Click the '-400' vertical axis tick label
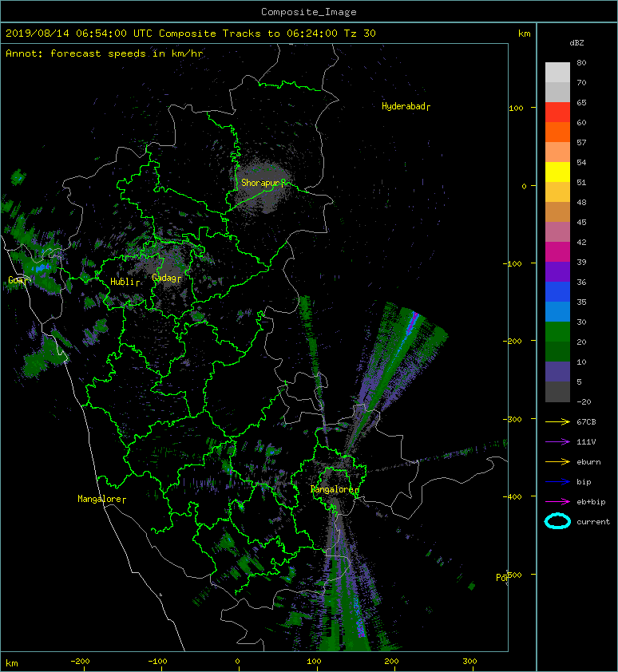618x672 pixels. pos(513,496)
